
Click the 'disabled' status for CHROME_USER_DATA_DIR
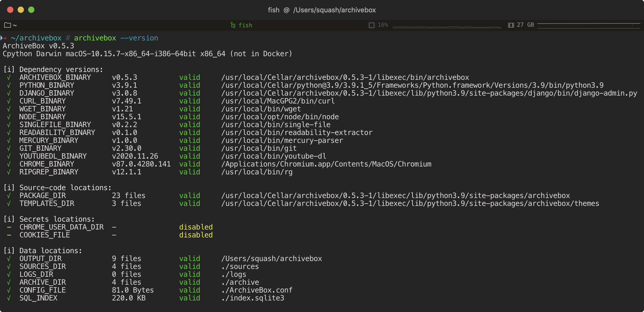pos(196,227)
